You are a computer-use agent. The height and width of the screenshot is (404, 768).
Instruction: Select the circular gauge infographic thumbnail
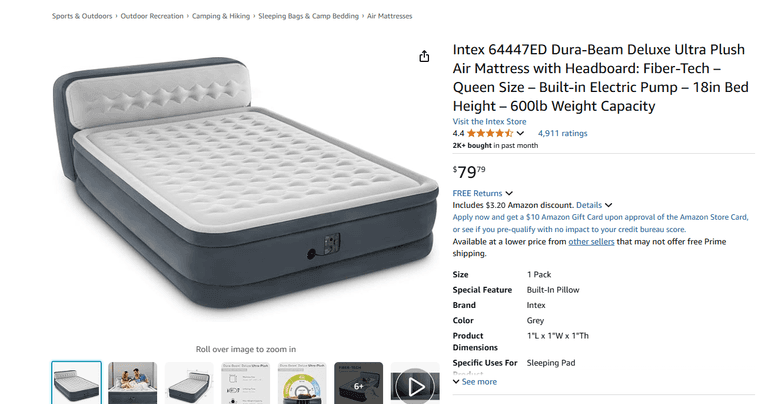point(302,383)
